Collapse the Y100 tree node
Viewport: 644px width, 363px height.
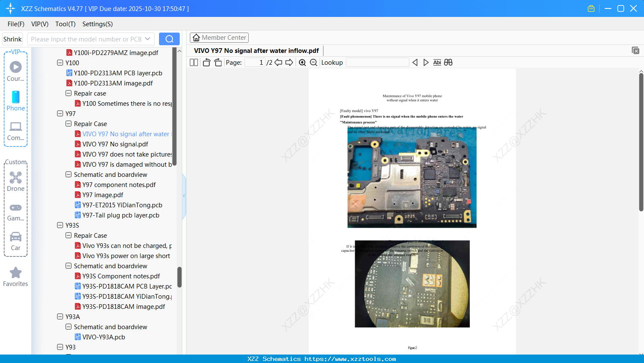coord(60,63)
